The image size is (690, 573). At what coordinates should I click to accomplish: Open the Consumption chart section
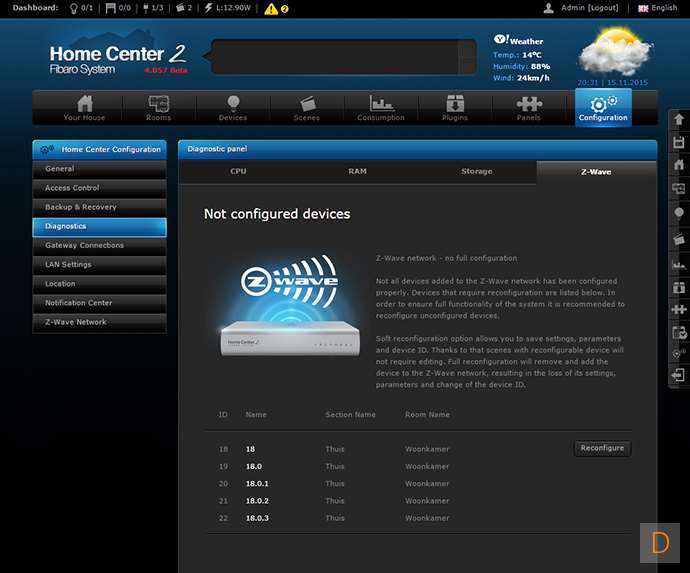(x=381, y=108)
